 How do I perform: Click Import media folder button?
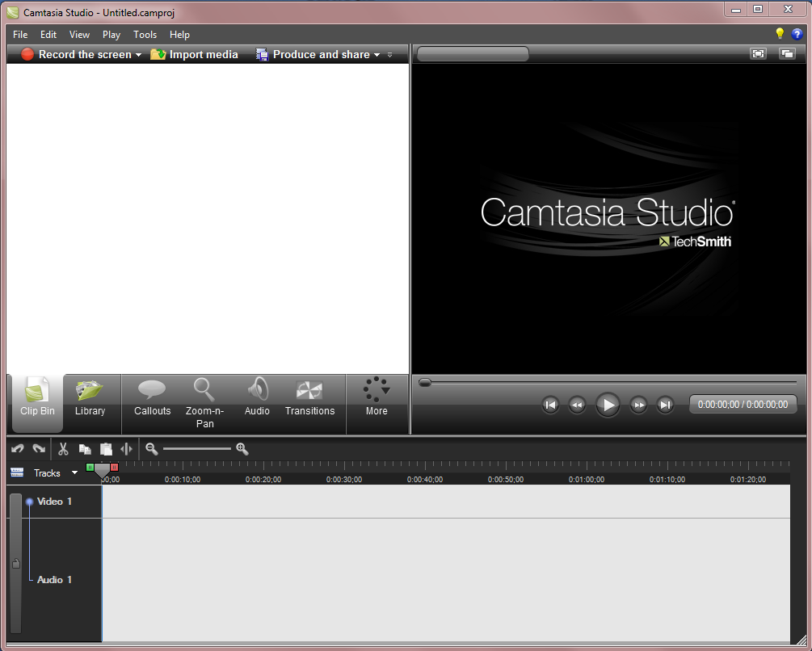point(194,54)
